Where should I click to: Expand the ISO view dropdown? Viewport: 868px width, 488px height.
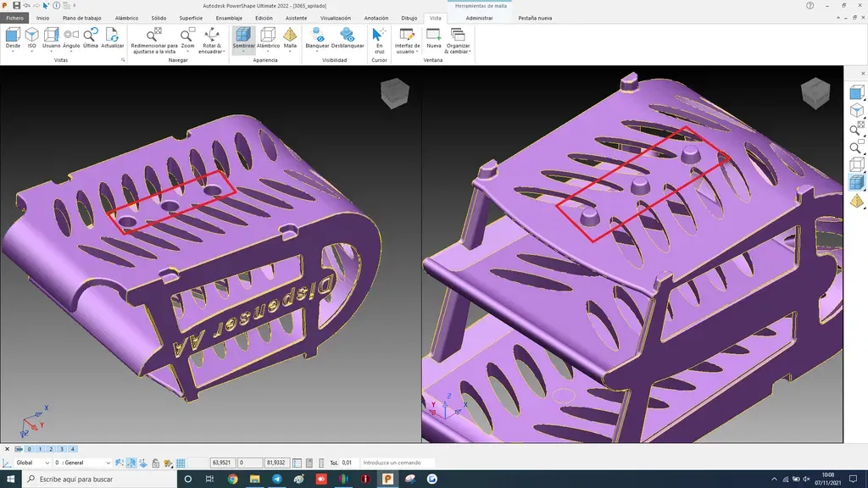[x=31, y=53]
